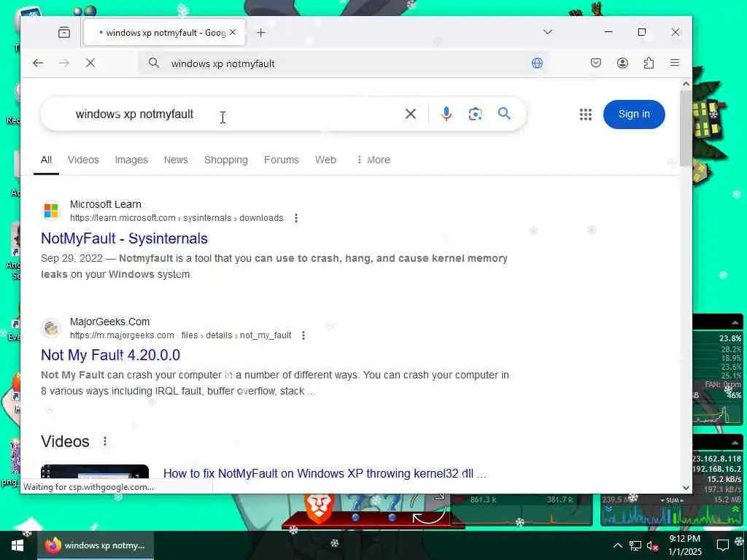Click the Google search text box
The image size is (747, 560).
click(x=233, y=114)
